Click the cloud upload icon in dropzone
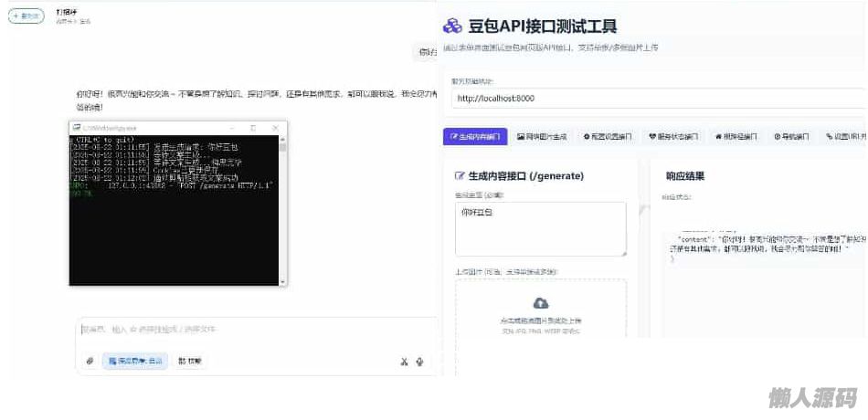 coord(541,303)
